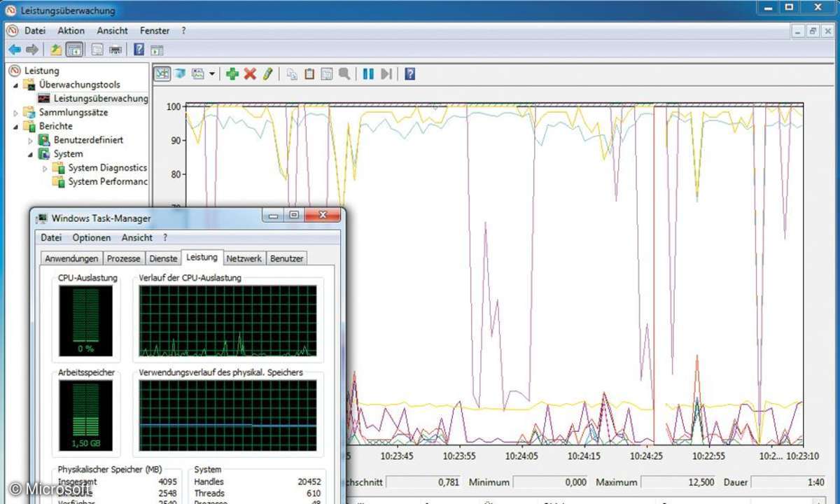Click the change graph type icon
Viewport: 840px width, 504px height.
pyautogui.click(x=198, y=73)
